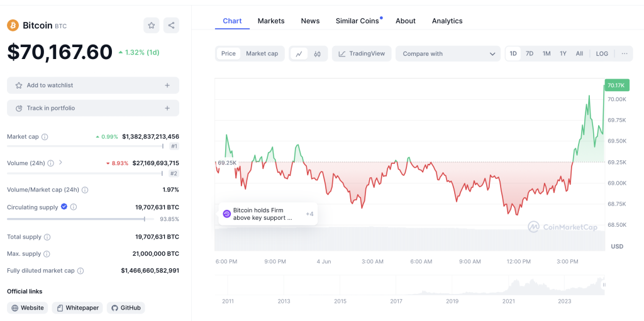Select the Market cap chart toggle
644x321 pixels.
pyautogui.click(x=262, y=54)
